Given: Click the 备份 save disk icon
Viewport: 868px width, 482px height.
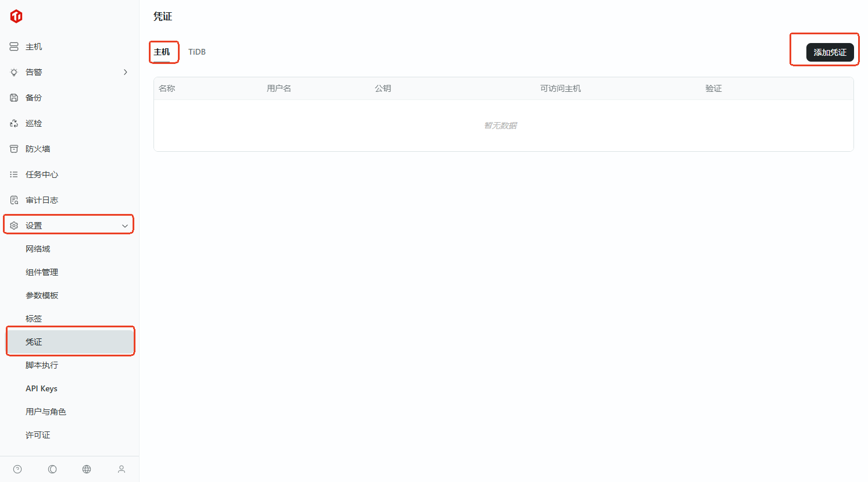Looking at the screenshot, I should pyautogui.click(x=14, y=98).
